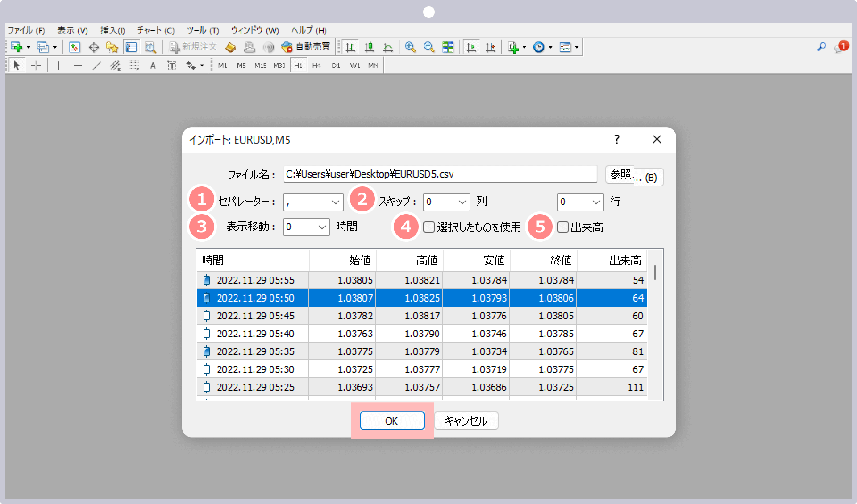Screen dimensions: 857x504
Task: Click the dialog help question mark
Action: point(617,140)
